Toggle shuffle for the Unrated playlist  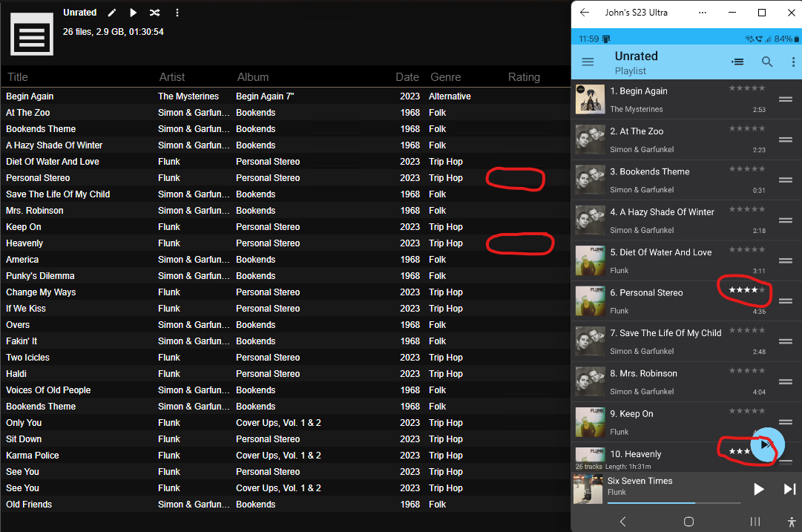(154, 13)
